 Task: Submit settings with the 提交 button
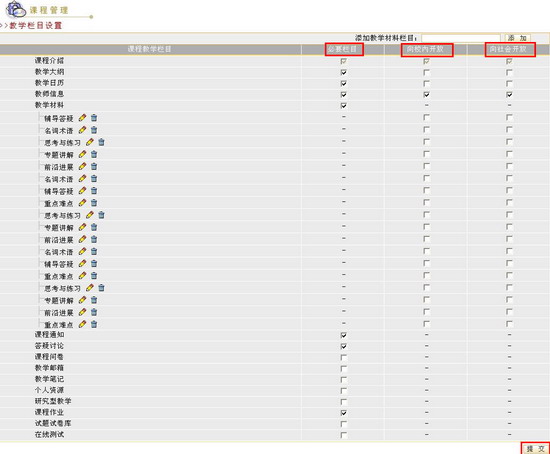point(535,448)
